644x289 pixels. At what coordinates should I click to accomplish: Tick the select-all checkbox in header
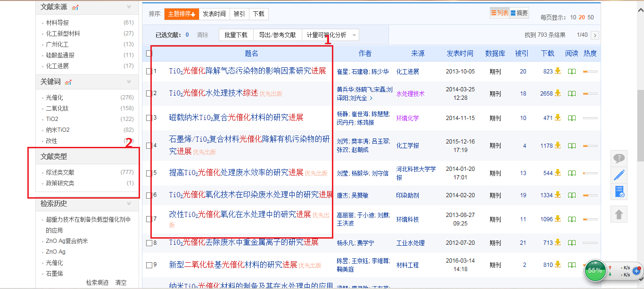pyautogui.click(x=149, y=54)
